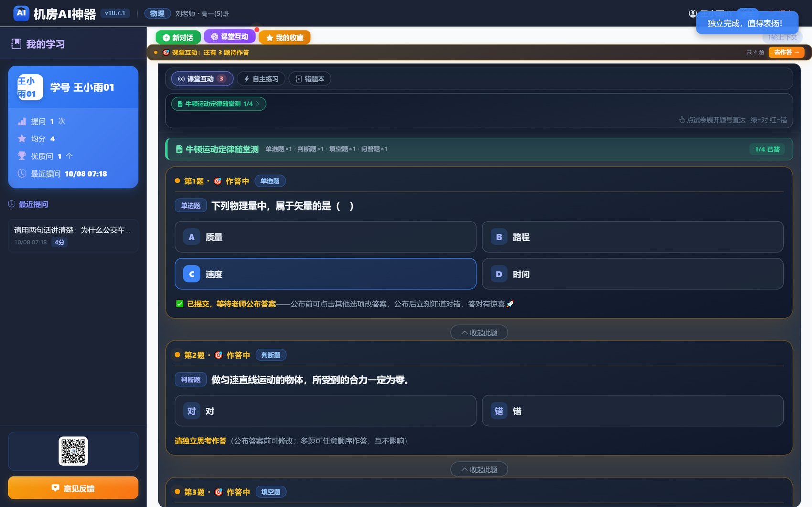Click the document icon beside the 牛顿运动定律随堂测 heading

179,149
